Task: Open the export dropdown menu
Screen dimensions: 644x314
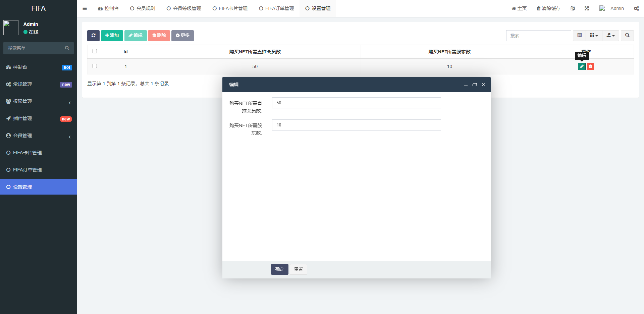Action: 610,36
